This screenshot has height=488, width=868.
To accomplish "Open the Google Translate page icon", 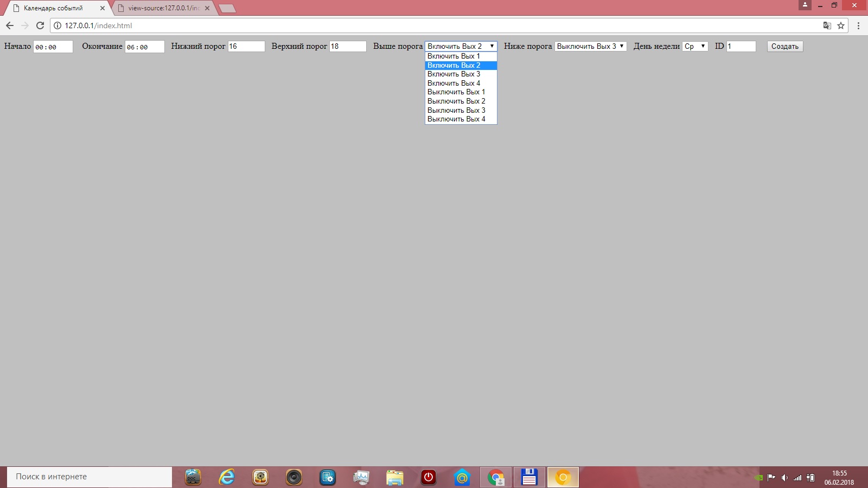I will pyautogui.click(x=827, y=25).
